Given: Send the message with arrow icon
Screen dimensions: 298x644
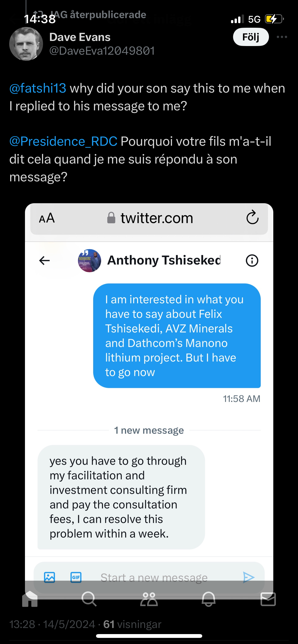Looking at the screenshot, I should point(249,577).
